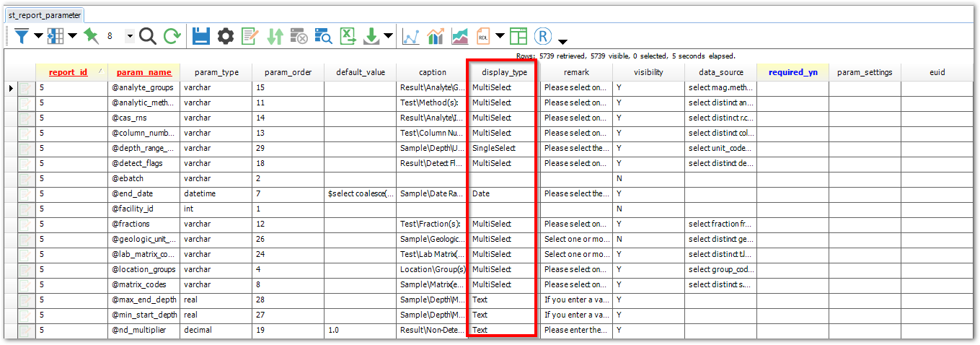Export to Excel using the green X icon
This screenshot has height=345, width=980.
[348, 35]
